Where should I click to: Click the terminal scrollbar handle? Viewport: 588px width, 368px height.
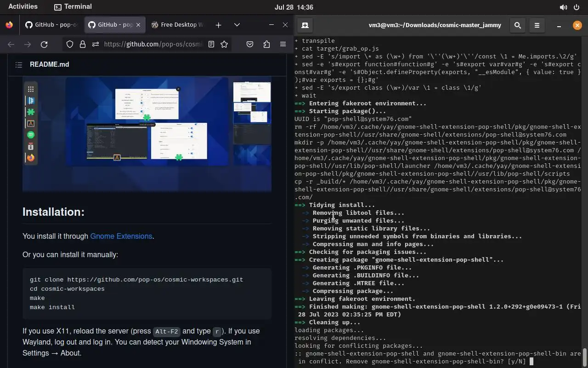tap(585, 356)
